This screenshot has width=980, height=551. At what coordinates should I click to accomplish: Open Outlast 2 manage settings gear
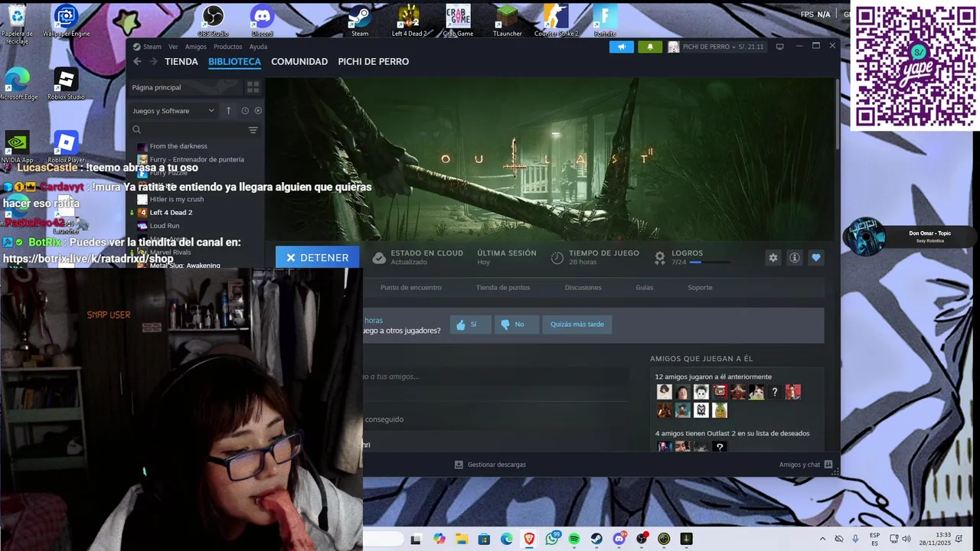pos(773,258)
